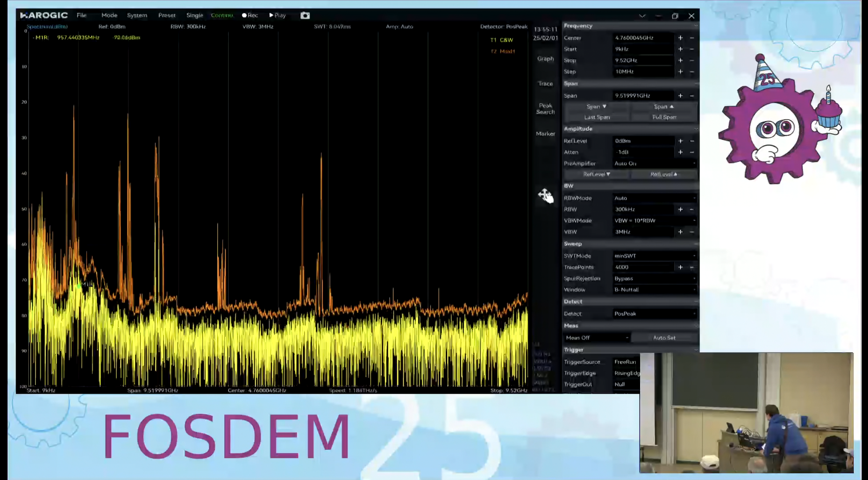Increase Center frequency with plus
The width and height of the screenshot is (868, 480).
(x=680, y=38)
